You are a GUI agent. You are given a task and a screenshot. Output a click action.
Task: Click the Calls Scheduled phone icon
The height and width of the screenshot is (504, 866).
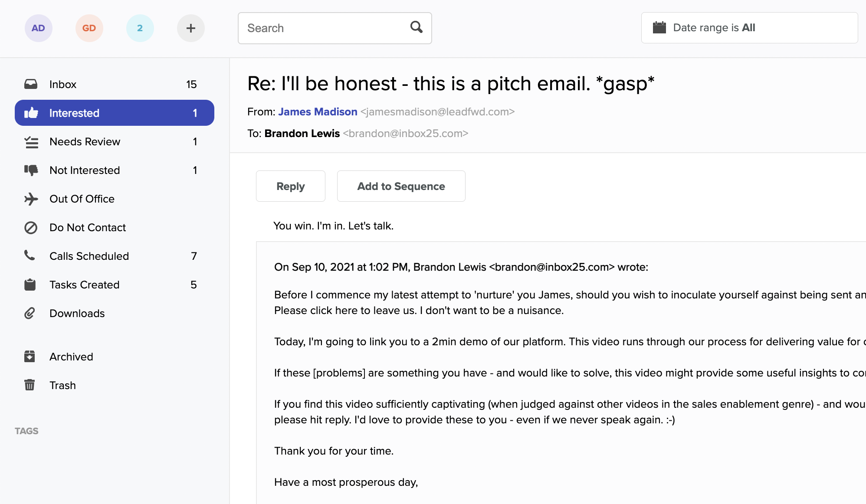30,255
